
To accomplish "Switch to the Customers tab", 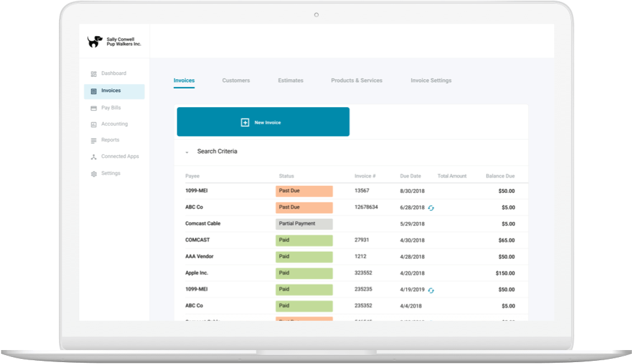I will pos(235,81).
